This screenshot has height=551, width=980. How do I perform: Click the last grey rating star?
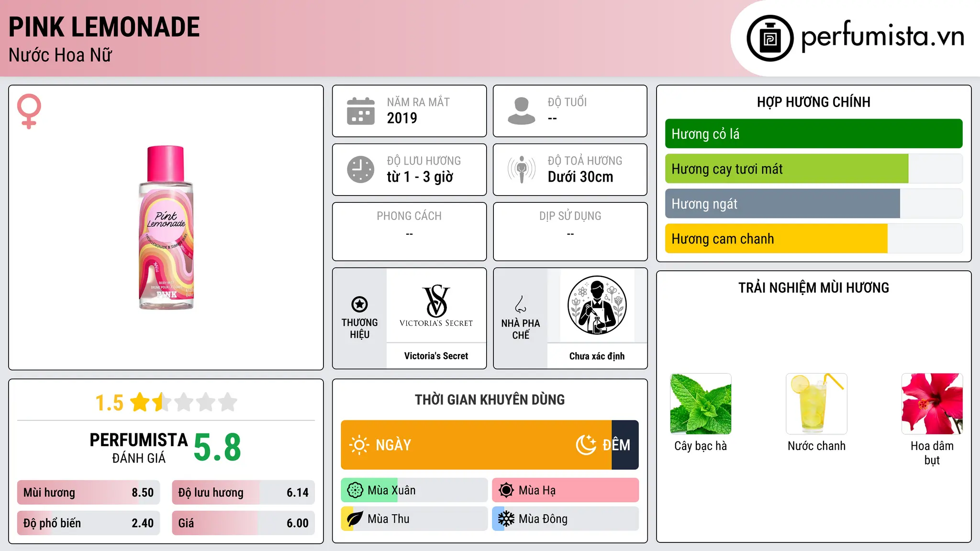[228, 402]
